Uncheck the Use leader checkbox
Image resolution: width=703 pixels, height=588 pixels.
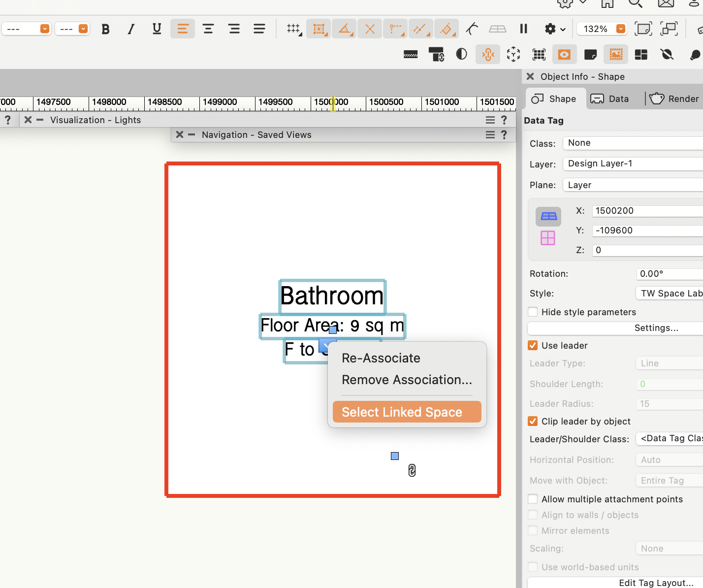[533, 345]
